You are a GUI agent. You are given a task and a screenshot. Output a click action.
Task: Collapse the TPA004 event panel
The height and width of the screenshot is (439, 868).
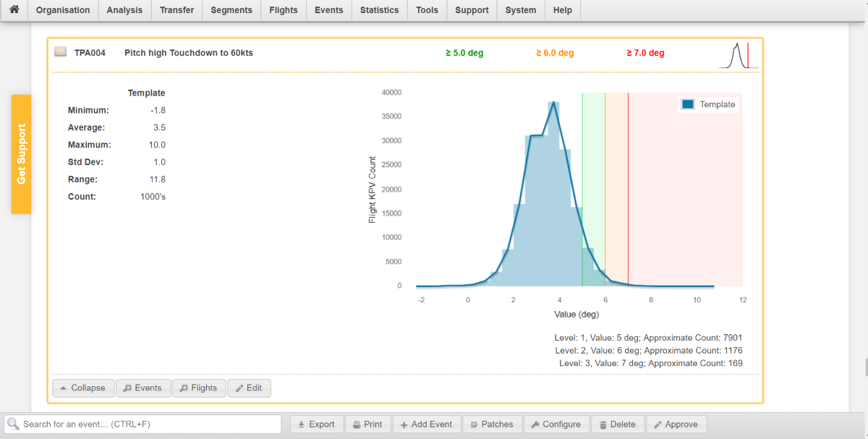[x=82, y=388]
